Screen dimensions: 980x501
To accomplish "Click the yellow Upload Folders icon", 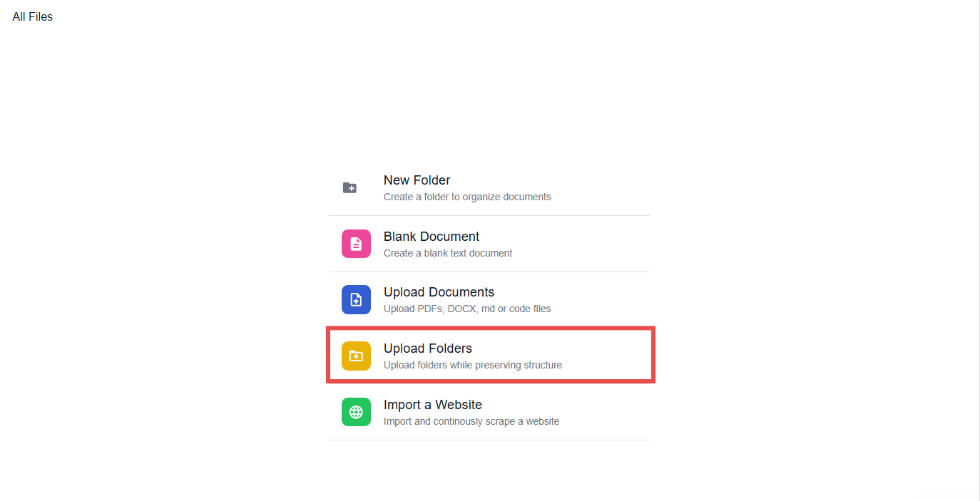I will (x=356, y=356).
